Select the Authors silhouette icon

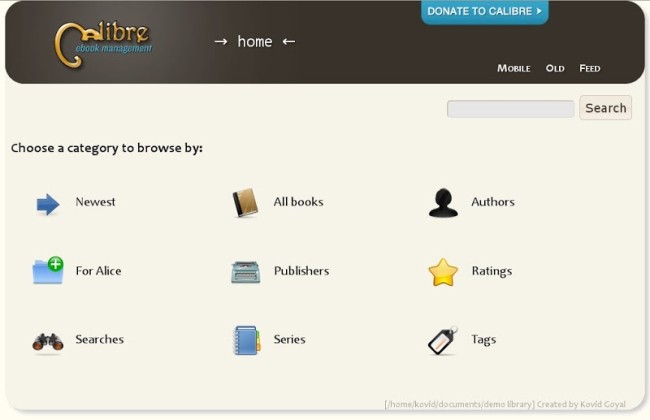coord(443,203)
